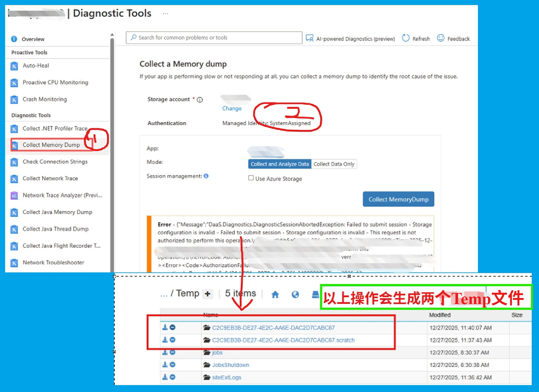Open the Network Trace Analyzer (Preview)

pos(62,195)
